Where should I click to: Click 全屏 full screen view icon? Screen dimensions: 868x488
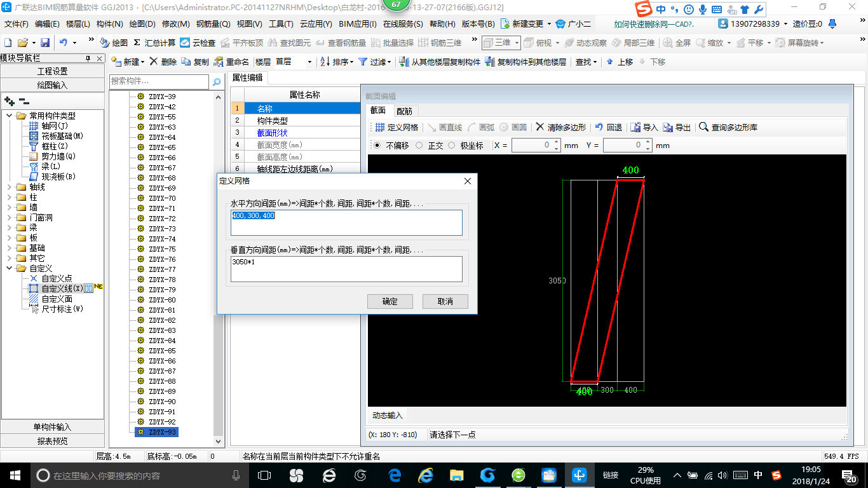[668, 43]
